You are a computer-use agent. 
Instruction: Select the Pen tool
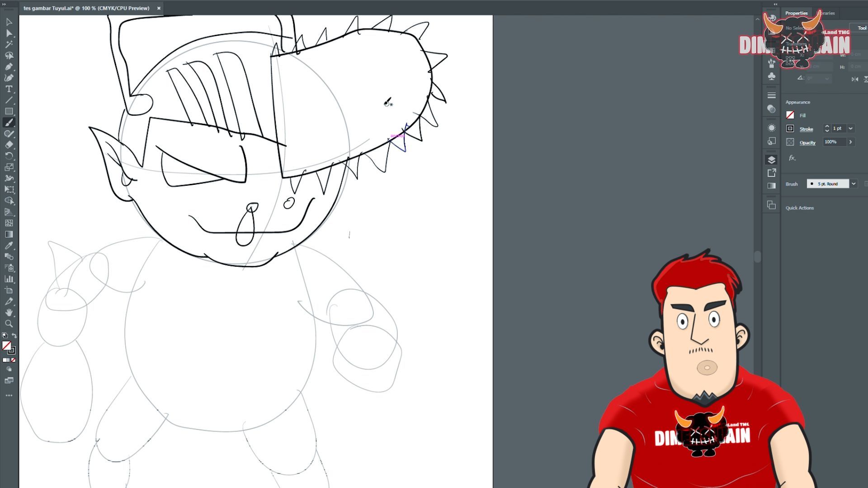tap(9, 67)
